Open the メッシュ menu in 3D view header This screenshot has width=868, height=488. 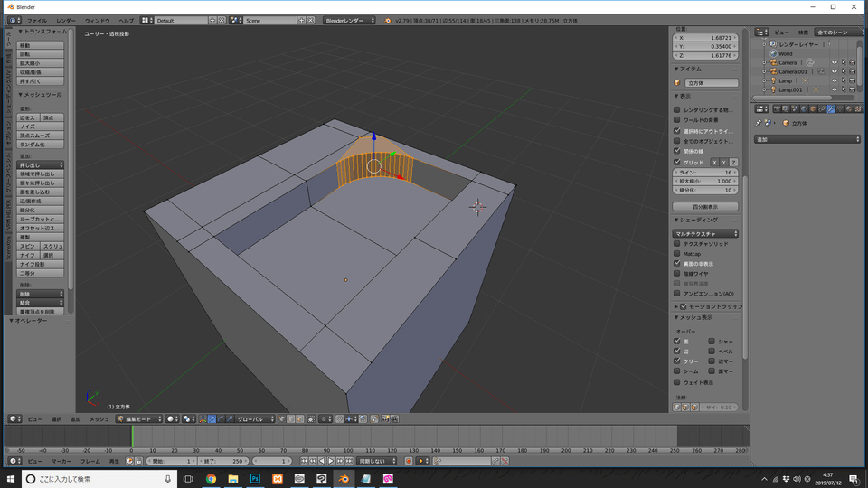(x=99, y=419)
